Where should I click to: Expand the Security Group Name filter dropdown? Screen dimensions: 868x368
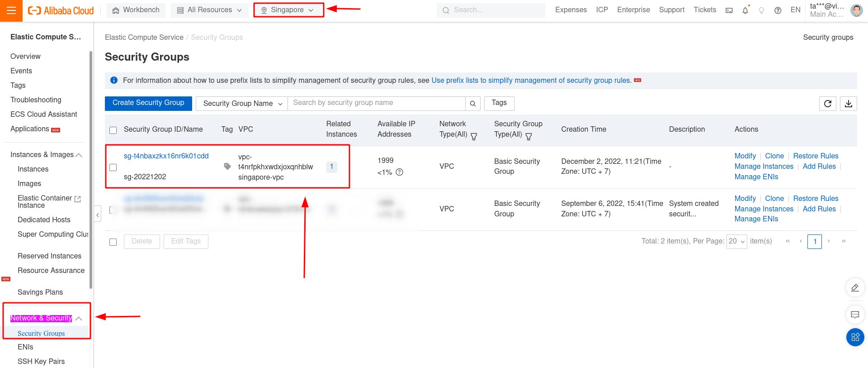pyautogui.click(x=242, y=104)
